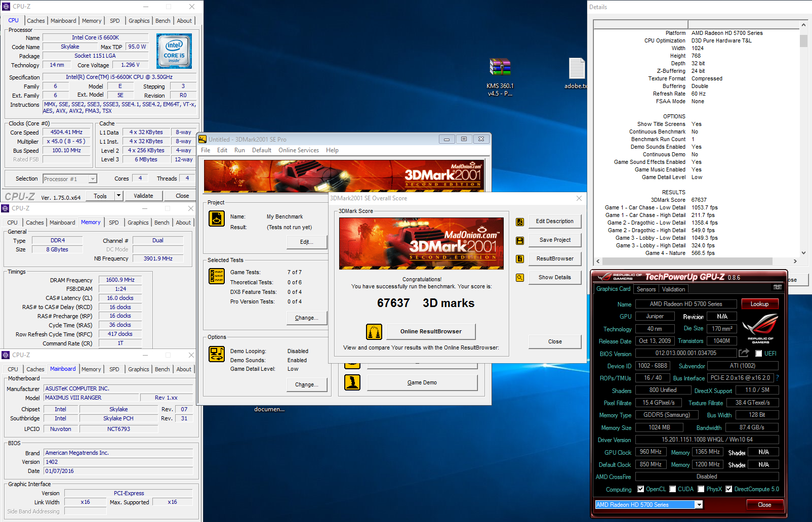The height and width of the screenshot is (522, 812).
Task: Click the Bus Interface question mark in GPU-Z
Action: tap(777, 378)
